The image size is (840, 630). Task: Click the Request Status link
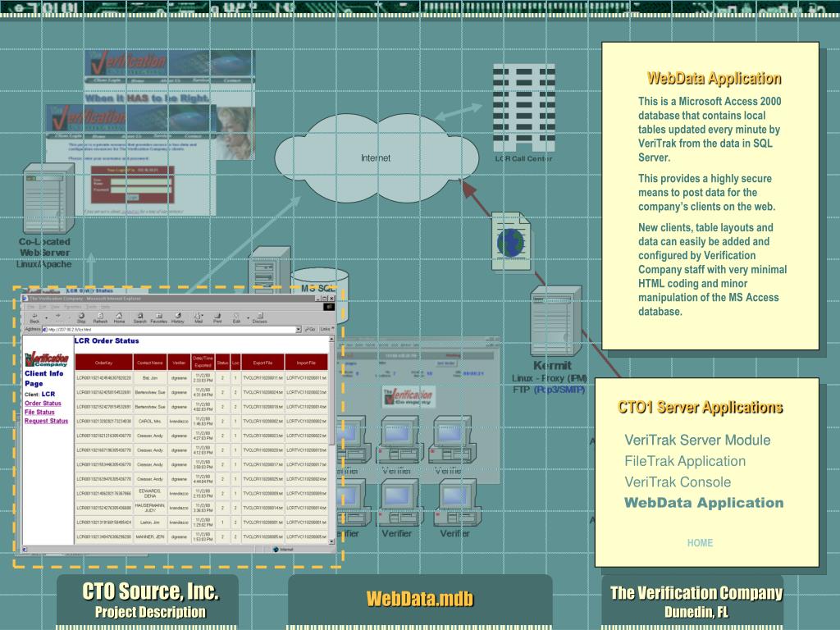pos(46,421)
